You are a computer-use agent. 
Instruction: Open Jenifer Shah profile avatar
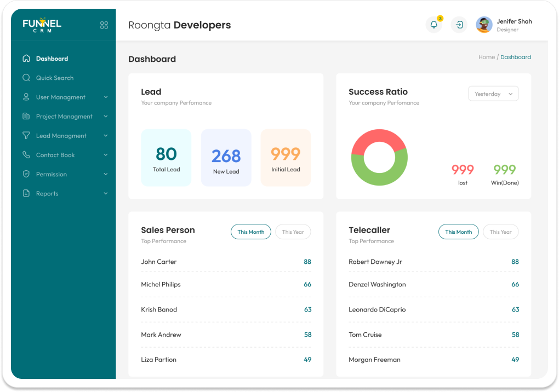coord(484,25)
